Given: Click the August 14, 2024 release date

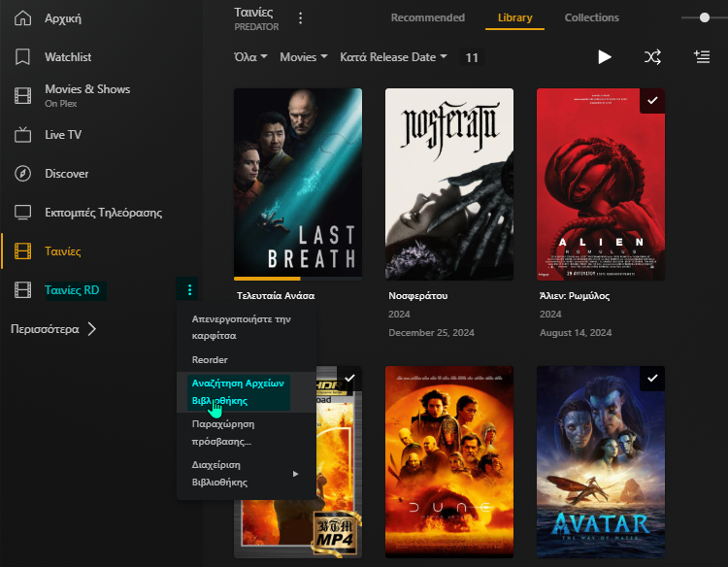Looking at the screenshot, I should coord(576,332).
